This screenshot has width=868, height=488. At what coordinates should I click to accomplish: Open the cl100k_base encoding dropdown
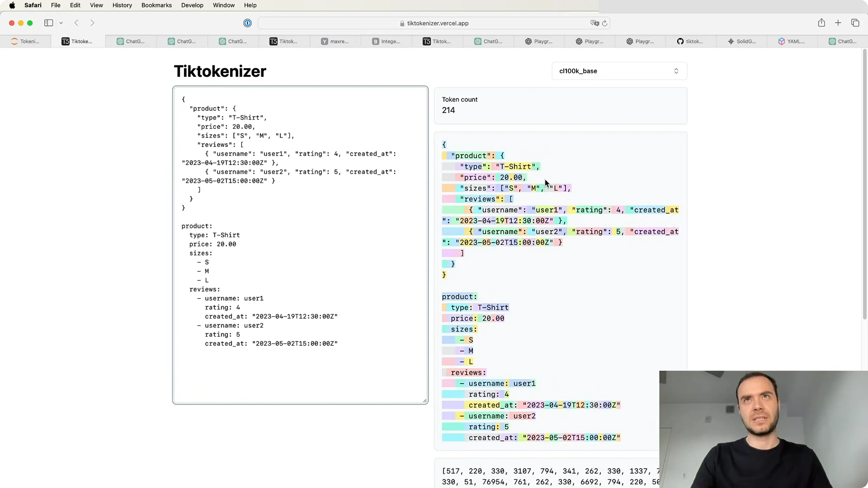point(619,71)
